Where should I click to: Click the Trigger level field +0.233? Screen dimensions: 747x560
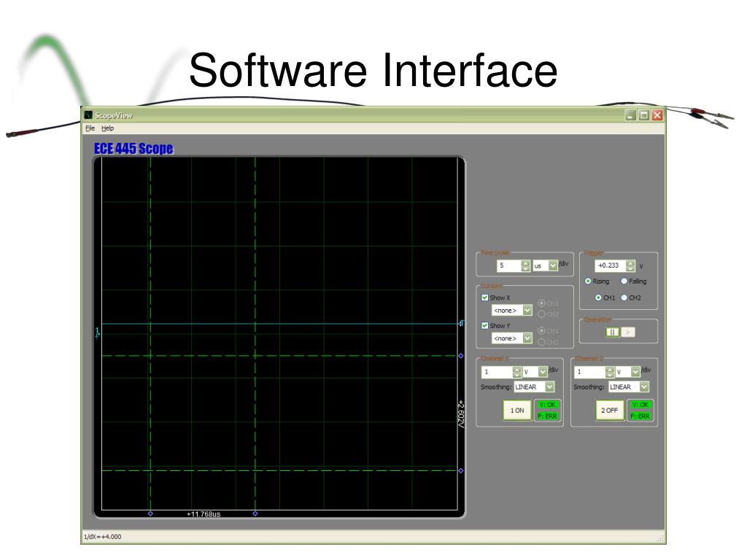[x=611, y=265]
